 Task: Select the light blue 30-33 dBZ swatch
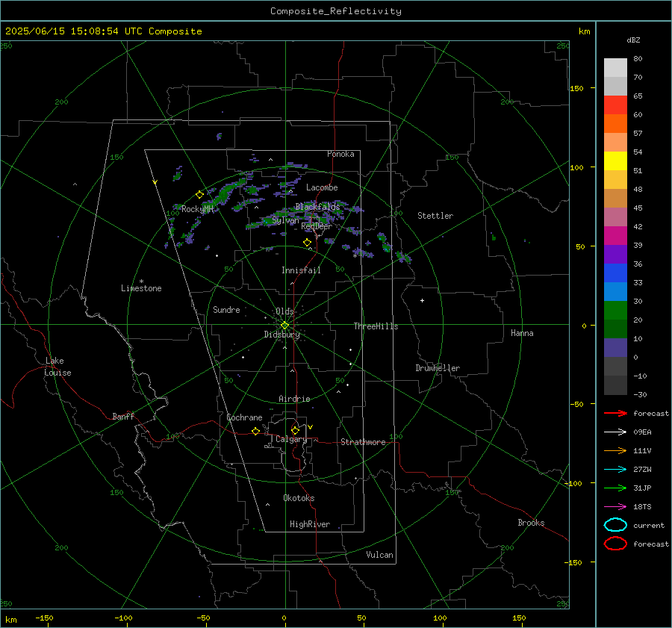615,292
